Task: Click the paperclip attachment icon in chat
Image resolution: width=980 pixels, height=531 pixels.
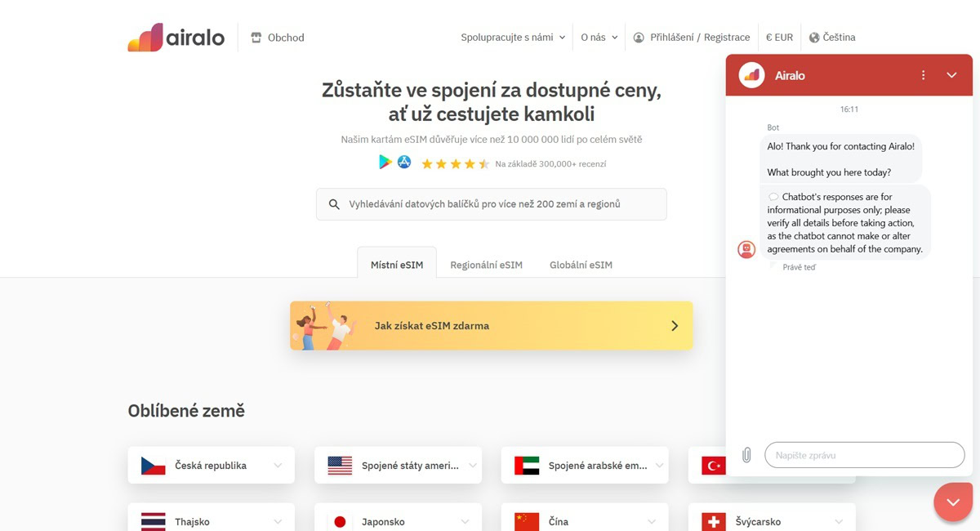Action: pos(746,455)
